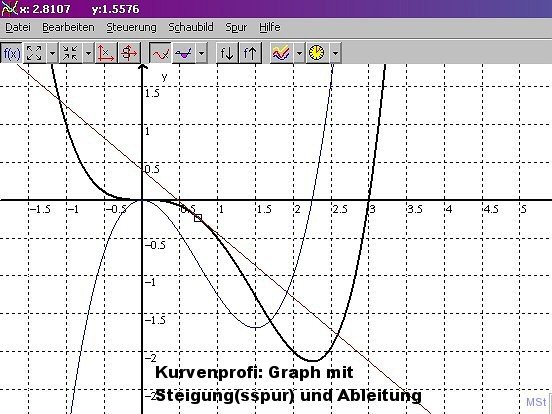
Task: Toggle the red curve trace button
Action: pos(160,53)
